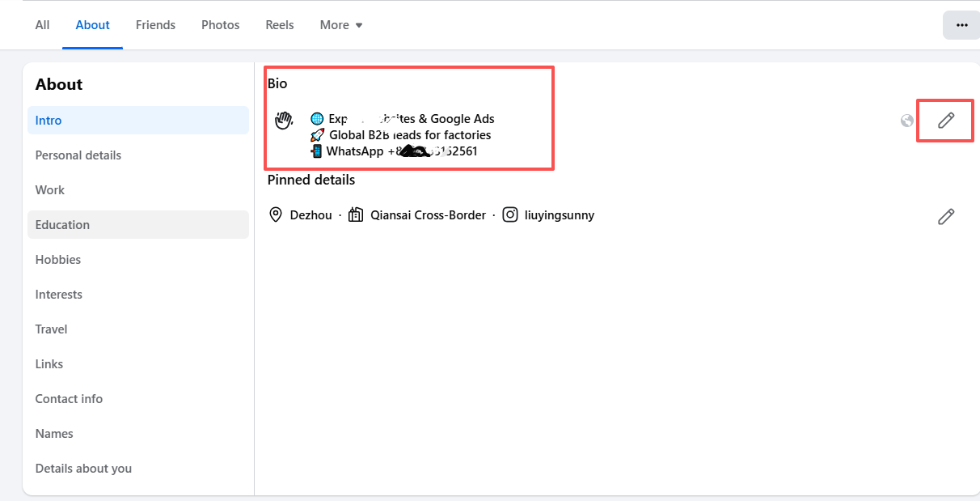Image resolution: width=980 pixels, height=501 pixels.
Task: Click the waving hand bio icon
Action: coord(283,121)
